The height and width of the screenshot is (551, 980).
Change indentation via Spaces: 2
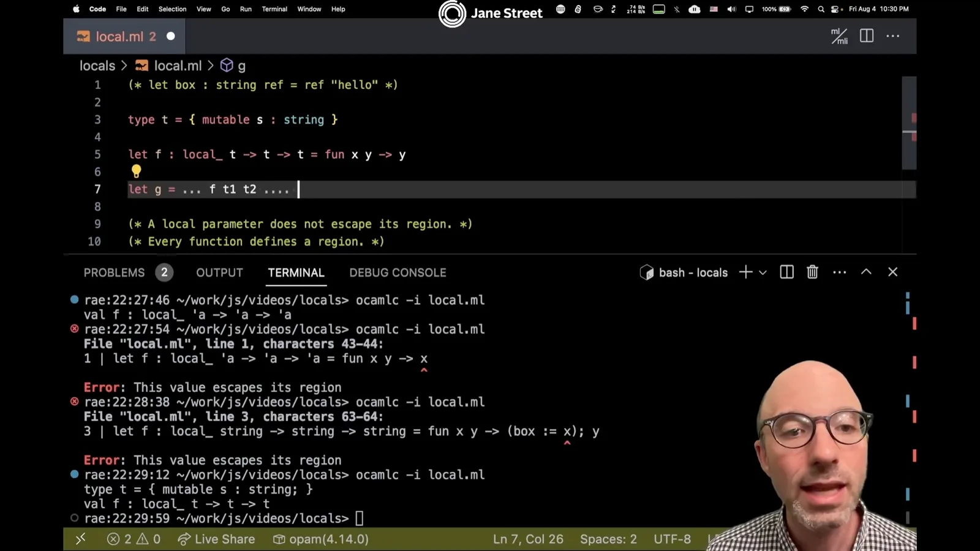coord(608,539)
